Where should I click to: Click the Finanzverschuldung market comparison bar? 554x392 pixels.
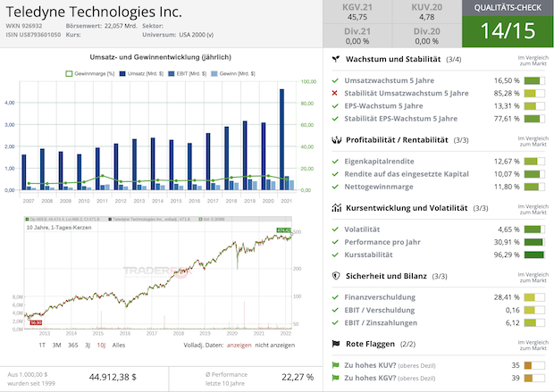[x=534, y=297]
